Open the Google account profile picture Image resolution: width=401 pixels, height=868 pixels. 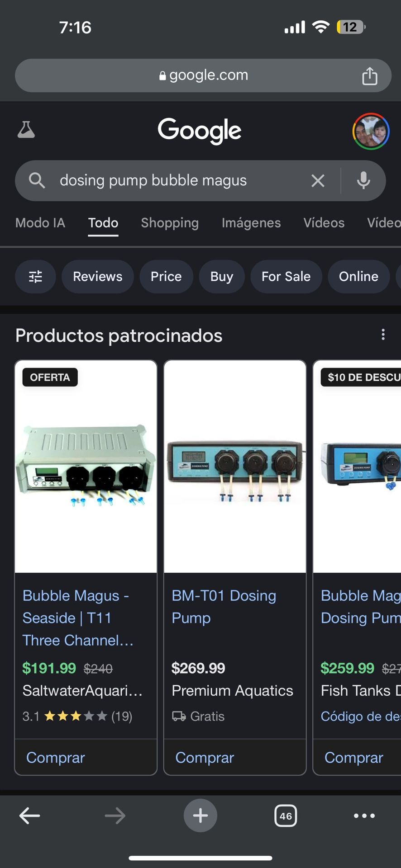pos(371,131)
